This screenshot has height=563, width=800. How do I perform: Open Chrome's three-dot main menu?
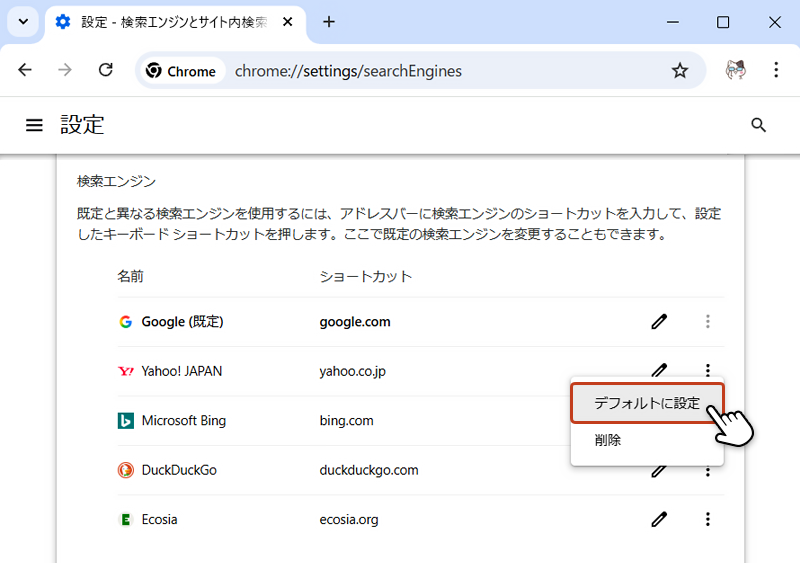click(776, 70)
